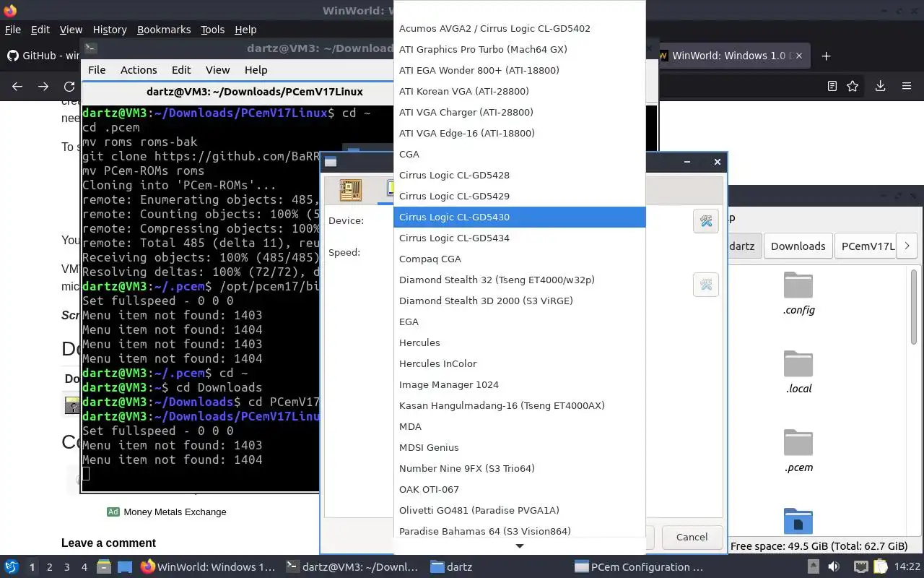Screen dimensions: 924x578
Task: Click Downloads breadcrumb in file manager
Action: (x=798, y=246)
